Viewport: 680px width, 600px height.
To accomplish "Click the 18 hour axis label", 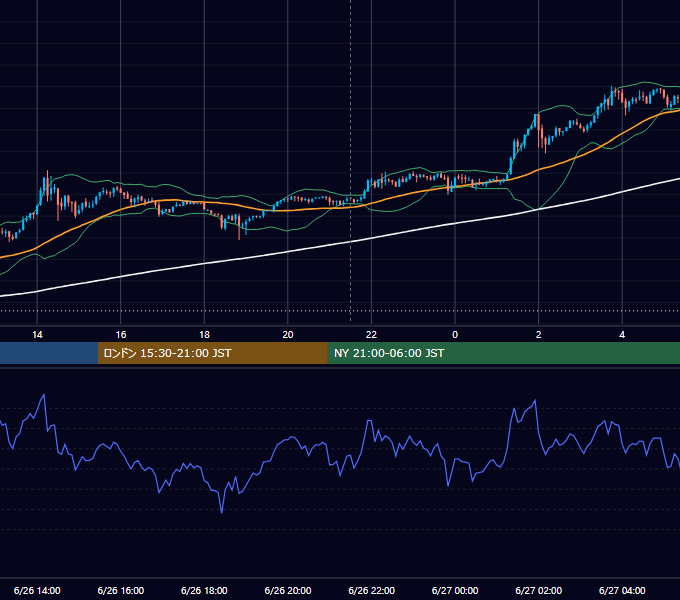I will click(x=204, y=335).
